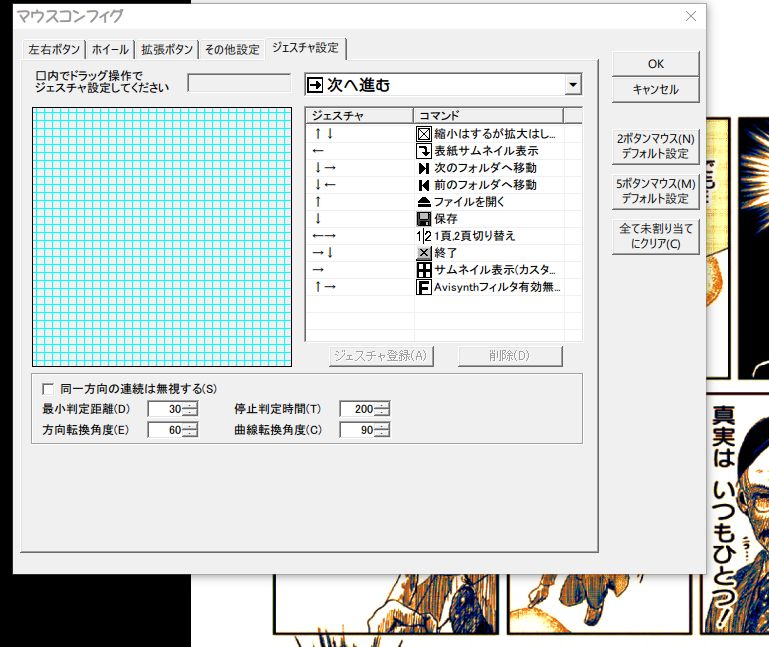Click the previous folder (前のフォルダへ移動) icon
Screen dimensions: 769x647
coord(424,185)
